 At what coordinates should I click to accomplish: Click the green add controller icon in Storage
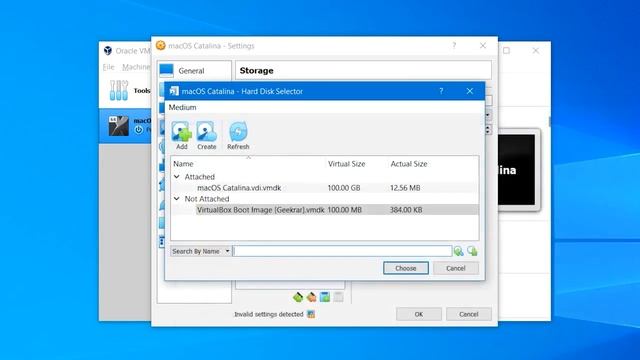tap(298, 297)
